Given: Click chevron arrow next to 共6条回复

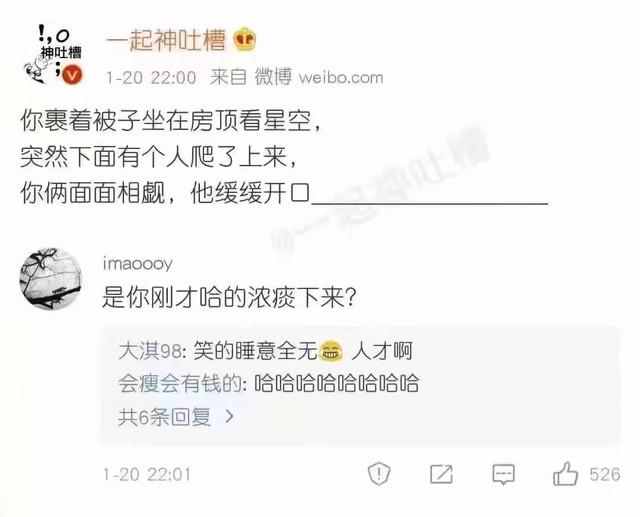Looking at the screenshot, I should click(x=230, y=417).
